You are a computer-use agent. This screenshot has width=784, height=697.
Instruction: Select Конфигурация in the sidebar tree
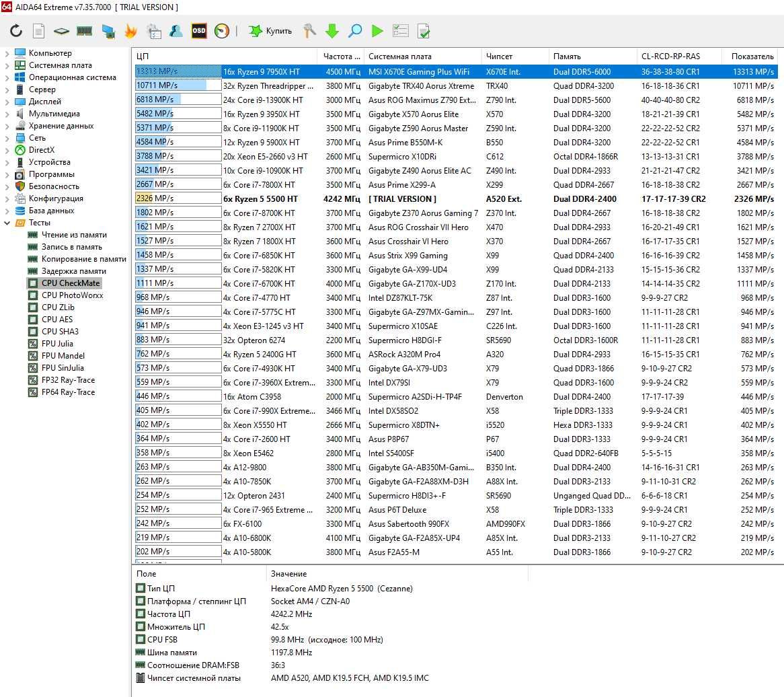[56, 198]
